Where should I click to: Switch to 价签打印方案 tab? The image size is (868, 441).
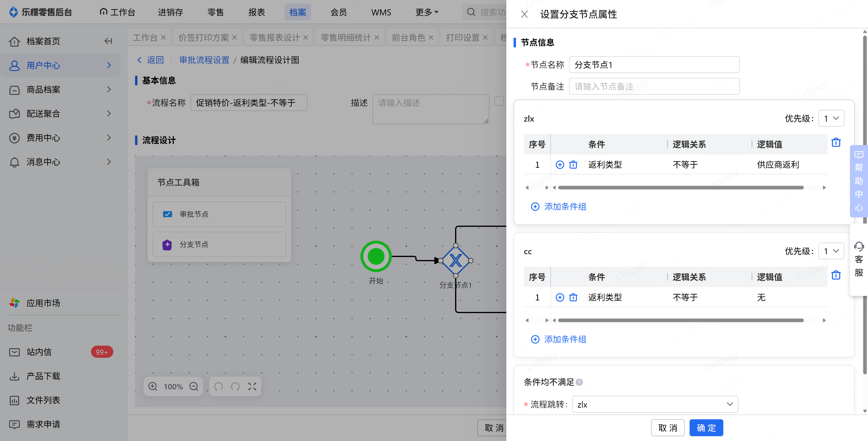tap(203, 37)
